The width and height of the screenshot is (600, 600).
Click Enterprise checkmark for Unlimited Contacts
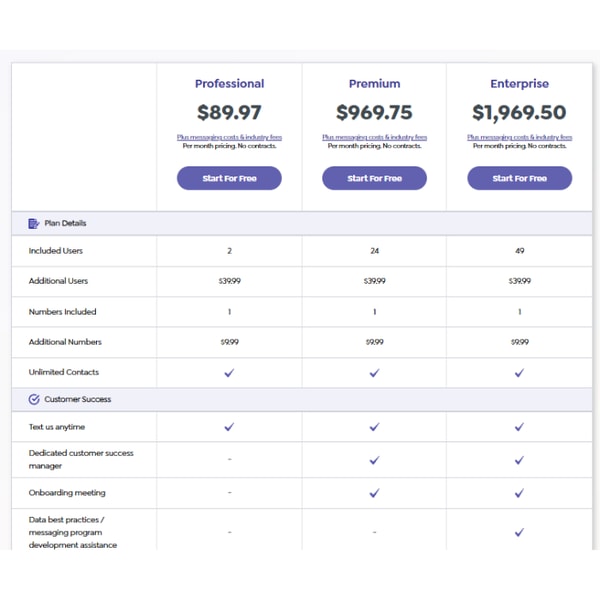tap(519, 373)
